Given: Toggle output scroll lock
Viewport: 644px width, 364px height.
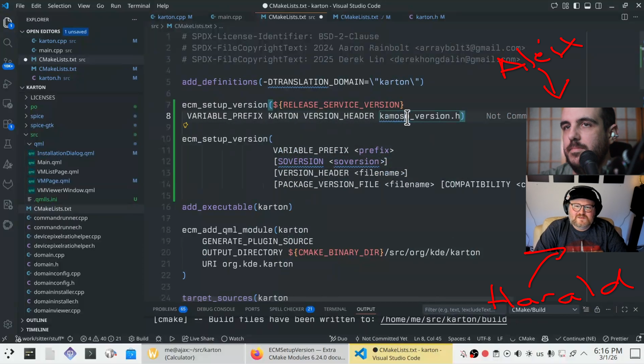Looking at the screenshot, I should coord(597,310).
